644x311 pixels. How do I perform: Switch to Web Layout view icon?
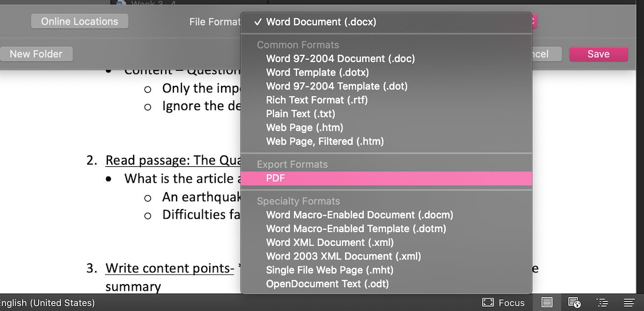[574, 302]
